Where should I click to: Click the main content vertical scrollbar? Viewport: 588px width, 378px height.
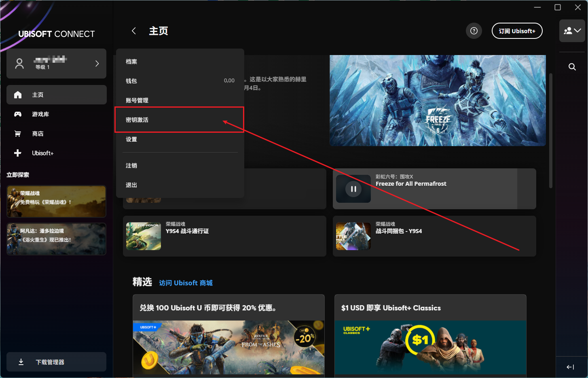[x=550, y=130]
